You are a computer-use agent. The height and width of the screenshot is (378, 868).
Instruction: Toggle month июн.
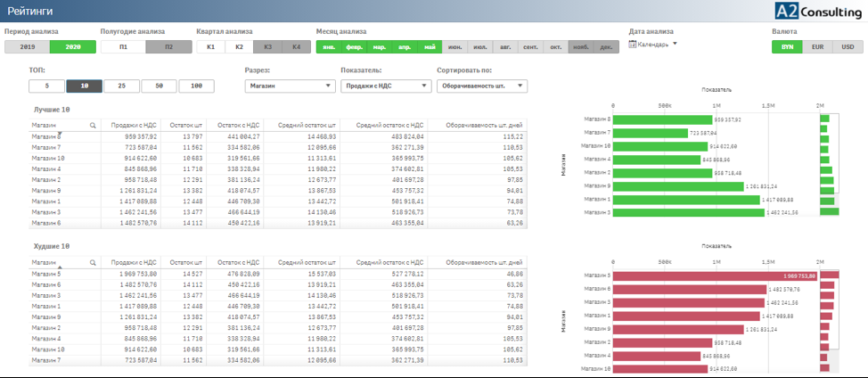point(455,47)
